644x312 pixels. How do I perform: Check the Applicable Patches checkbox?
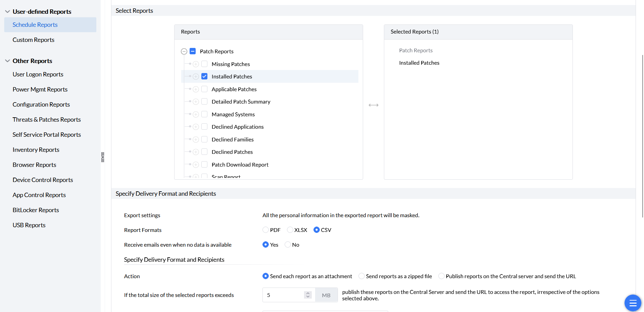[x=204, y=89]
